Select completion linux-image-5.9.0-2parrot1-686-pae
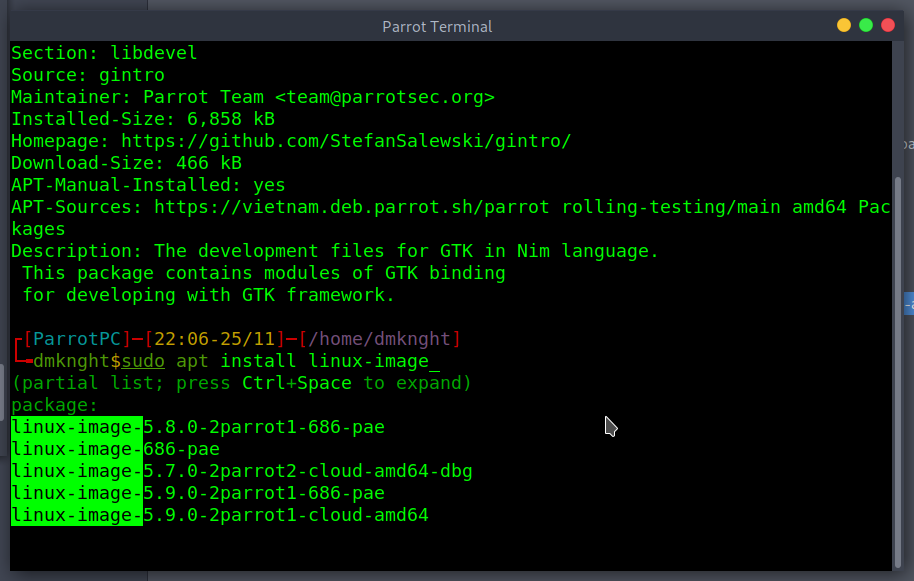914x581 pixels. point(198,493)
